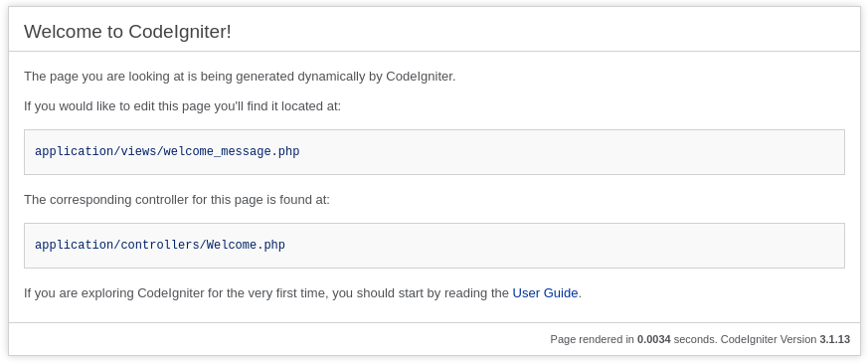This screenshot has height=364, width=868.
Task: Click inside the first gray code box
Action: (x=434, y=152)
